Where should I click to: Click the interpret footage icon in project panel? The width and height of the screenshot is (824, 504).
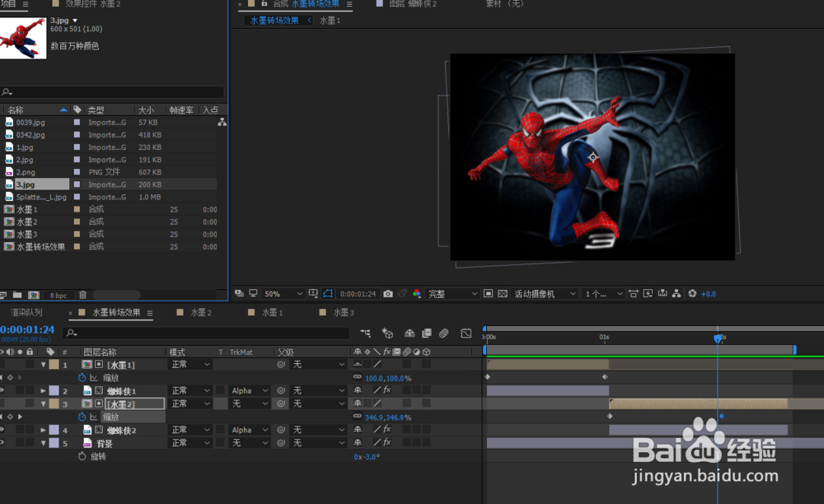tap(2, 295)
